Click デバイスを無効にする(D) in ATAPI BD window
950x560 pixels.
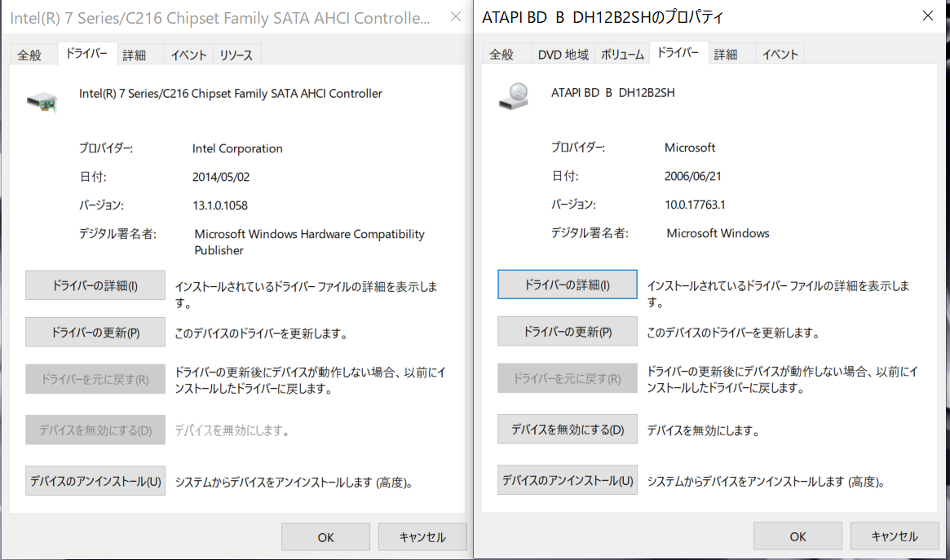(x=567, y=430)
